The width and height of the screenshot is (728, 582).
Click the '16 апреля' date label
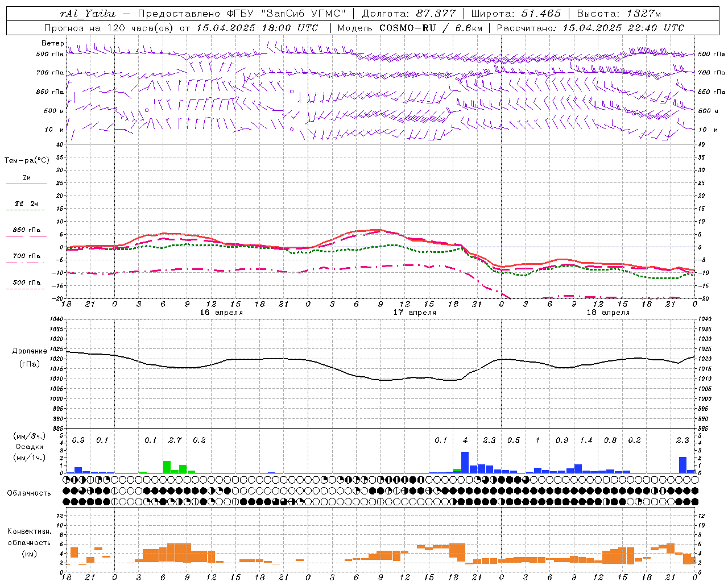[221, 313]
